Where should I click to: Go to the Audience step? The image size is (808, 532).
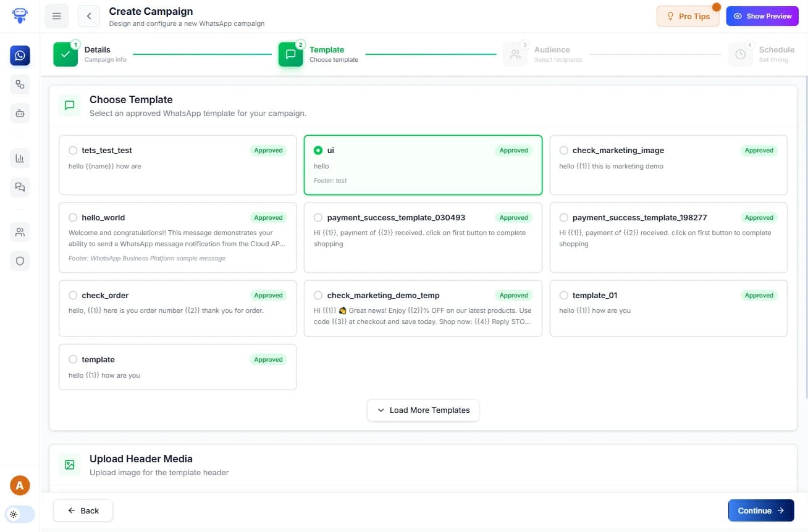[515, 54]
